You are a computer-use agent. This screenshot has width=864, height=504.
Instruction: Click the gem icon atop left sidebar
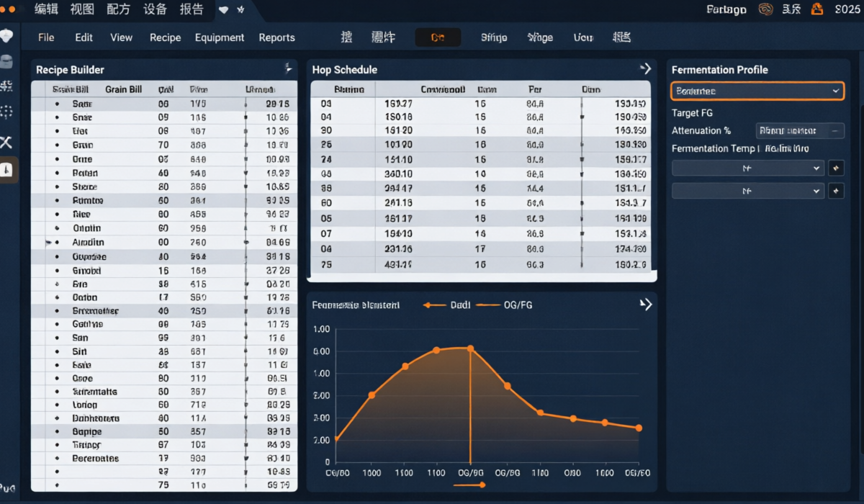pos(6,36)
